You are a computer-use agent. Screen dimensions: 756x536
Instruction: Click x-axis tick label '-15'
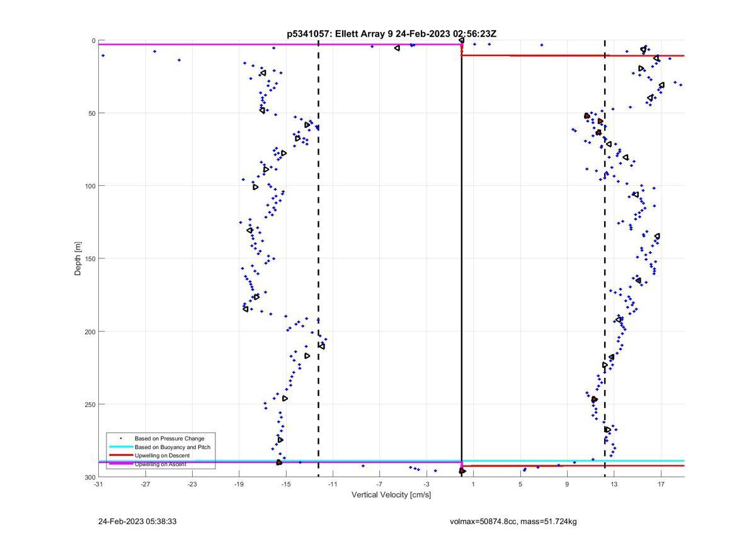pyautogui.click(x=286, y=484)
